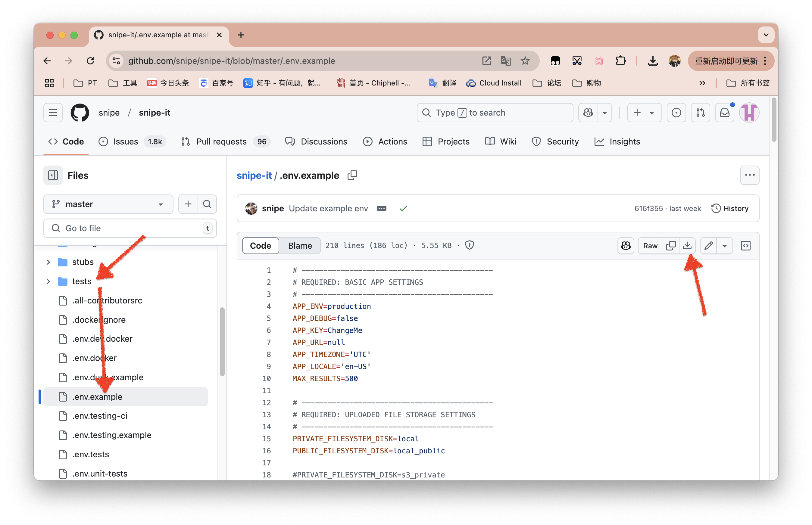Search files with magnifier icon in Files panel
Viewport: 812px width, 525px height.
207,204
